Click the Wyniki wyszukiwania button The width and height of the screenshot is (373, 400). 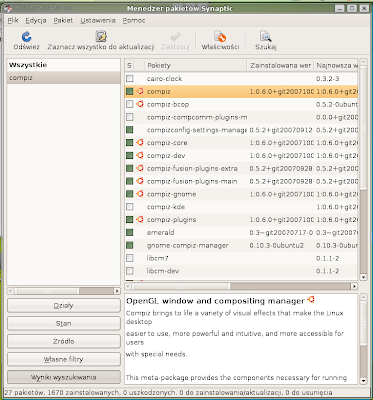(x=63, y=377)
